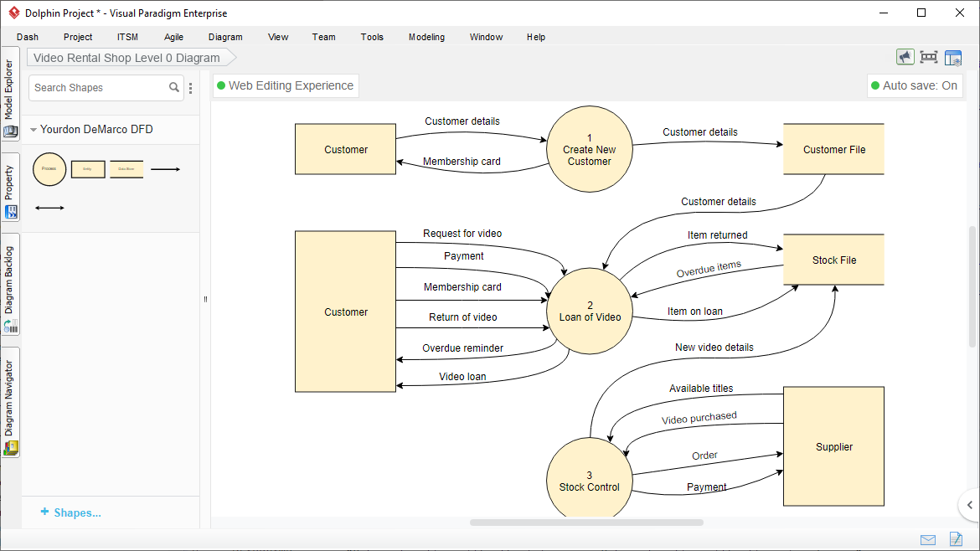This screenshot has width=980, height=551.
Task: Toggle the Auto save: On indicator
Action: pyautogui.click(x=915, y=85)
